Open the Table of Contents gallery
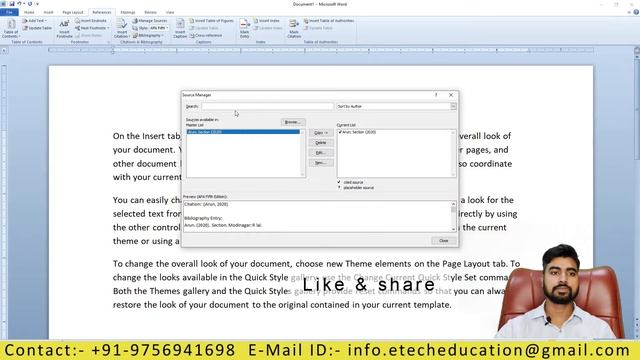This screenshot has height=360, width=640. [11, 28]
